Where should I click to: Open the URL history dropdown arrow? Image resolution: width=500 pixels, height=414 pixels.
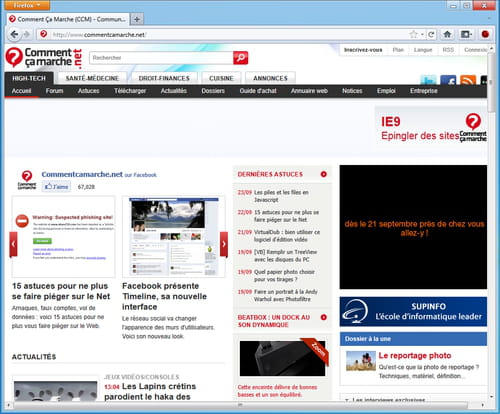click(x=422, y=34)
